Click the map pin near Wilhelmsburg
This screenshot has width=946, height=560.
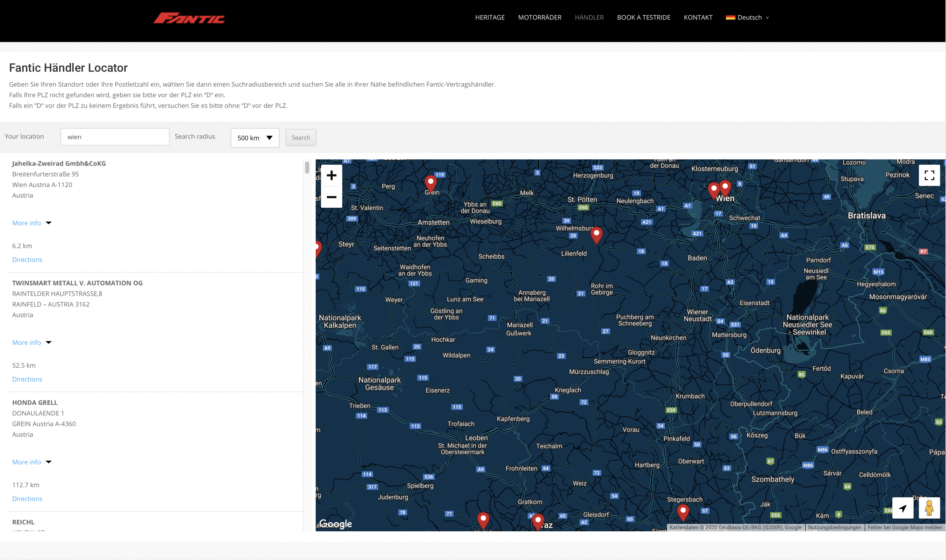[x=596, y=236]
